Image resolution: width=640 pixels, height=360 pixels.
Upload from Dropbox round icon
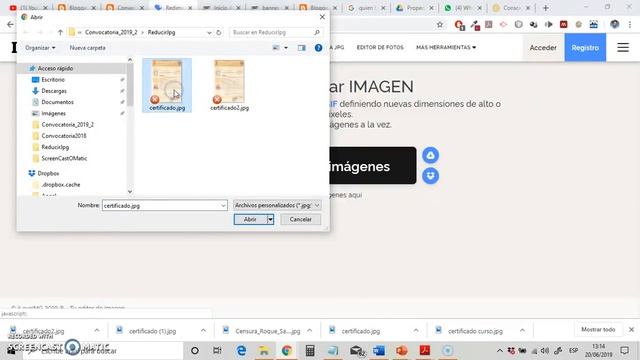430,176
